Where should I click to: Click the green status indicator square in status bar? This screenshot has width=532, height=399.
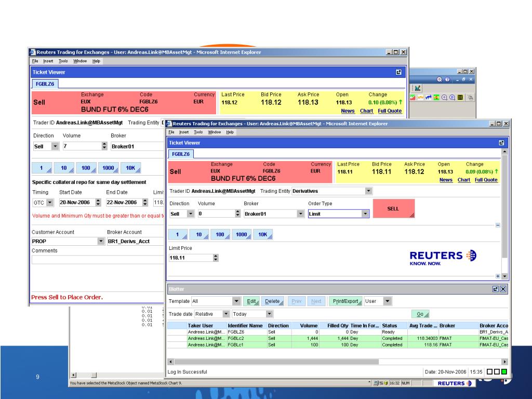click(x=504, y=372)
